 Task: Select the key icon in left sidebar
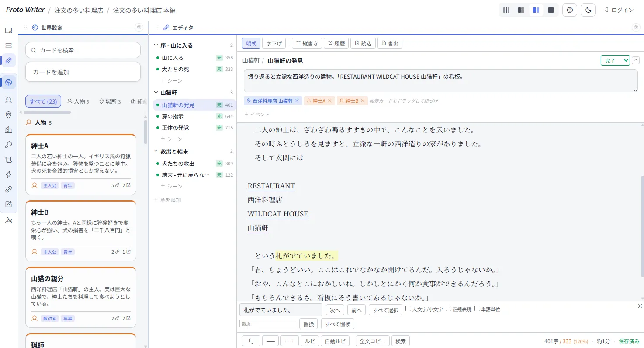(x=9, y=145)
